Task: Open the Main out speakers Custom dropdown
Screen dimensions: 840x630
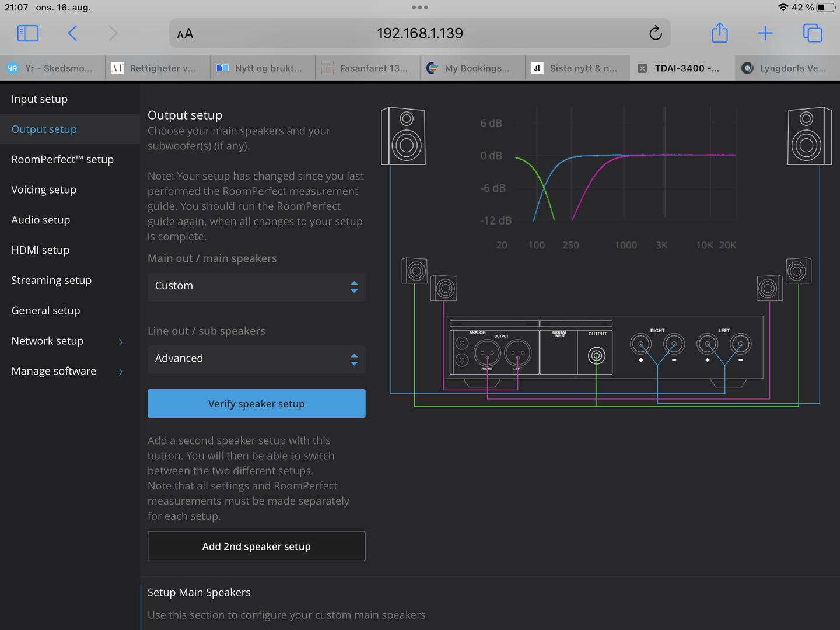Action: [x=257, y=286]
